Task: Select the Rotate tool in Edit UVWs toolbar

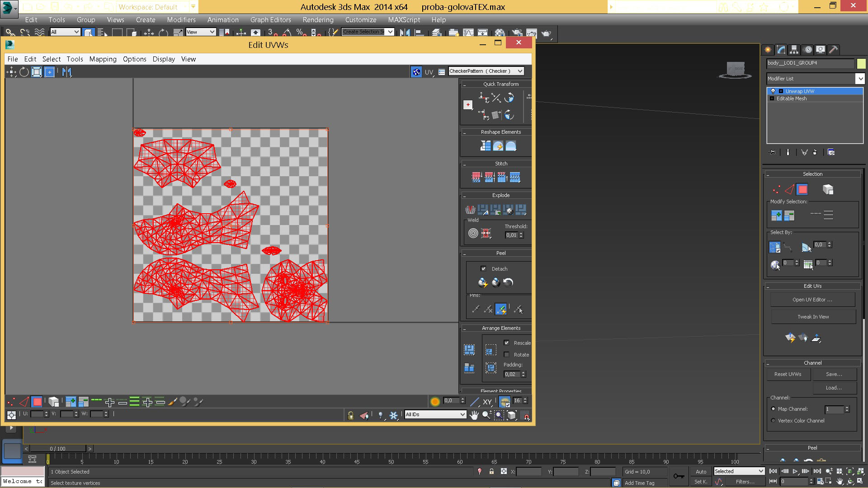Action: point(24,72)
